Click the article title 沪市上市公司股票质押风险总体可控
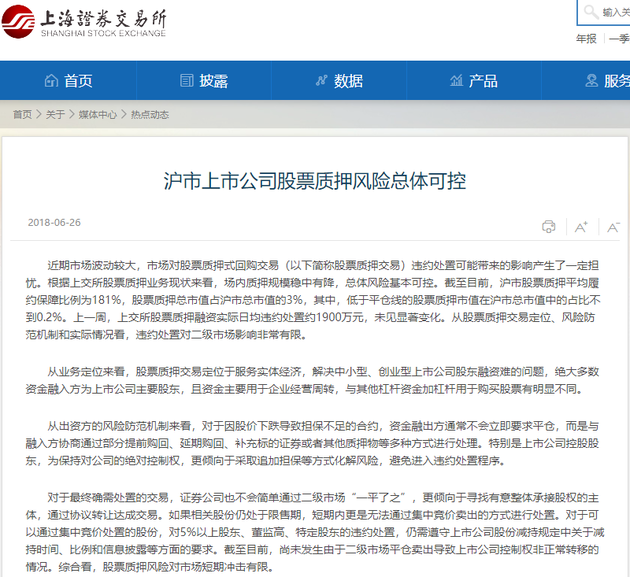 click(315, 181)
